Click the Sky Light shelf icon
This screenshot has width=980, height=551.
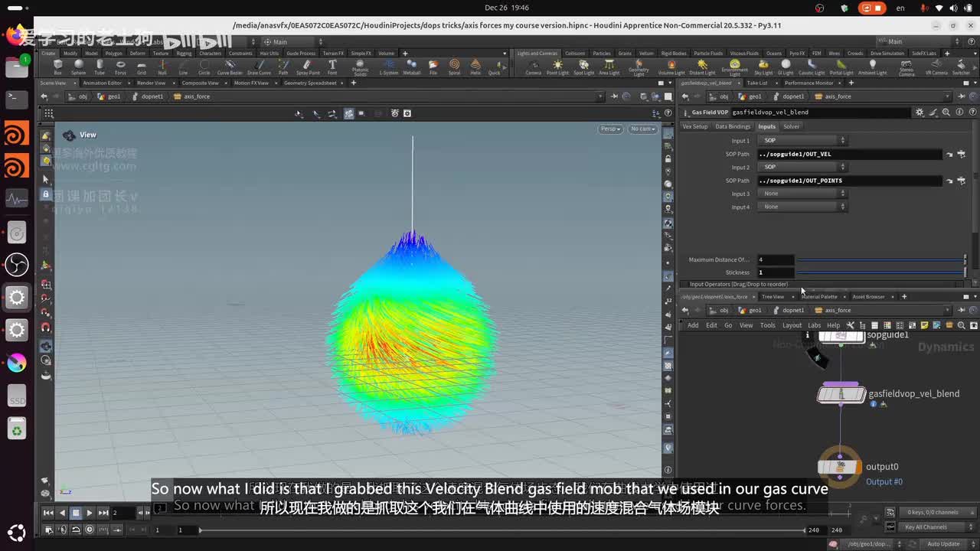(763, 67)
